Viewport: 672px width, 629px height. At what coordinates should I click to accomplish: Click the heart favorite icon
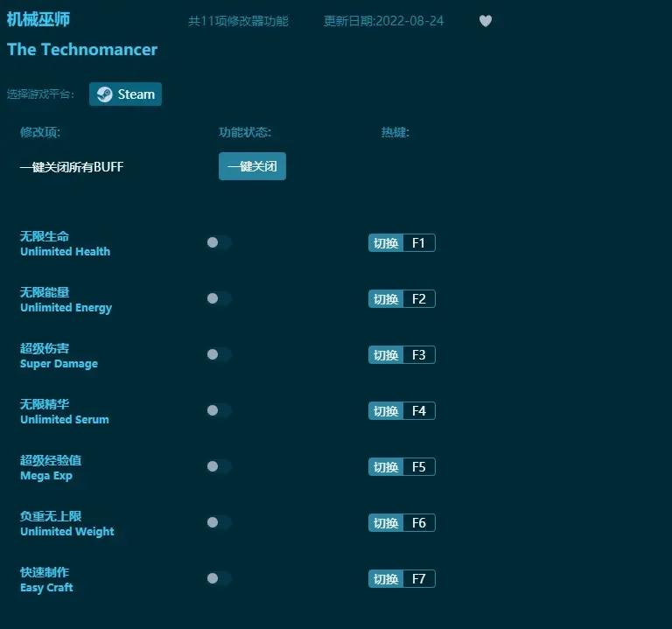click(x=485, y=21)
